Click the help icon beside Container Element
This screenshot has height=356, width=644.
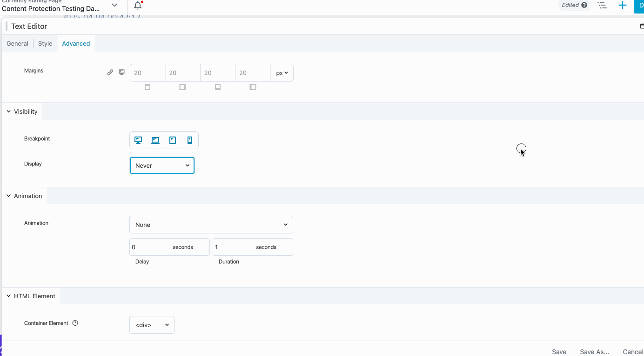(75, 323)
